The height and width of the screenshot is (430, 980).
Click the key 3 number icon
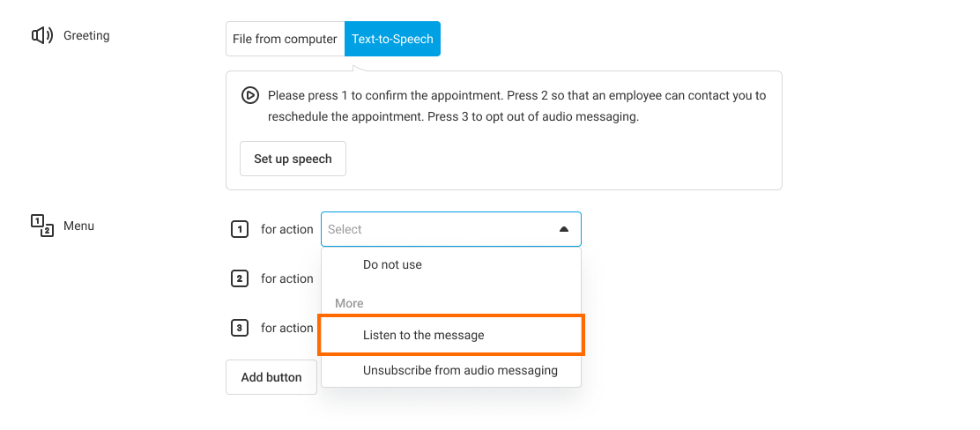[x=239, y=328]
